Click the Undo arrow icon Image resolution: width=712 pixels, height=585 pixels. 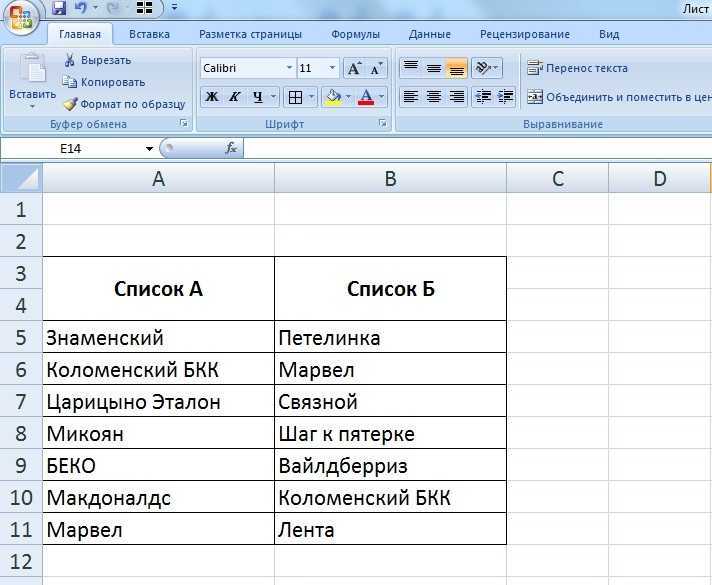point(81,7)
